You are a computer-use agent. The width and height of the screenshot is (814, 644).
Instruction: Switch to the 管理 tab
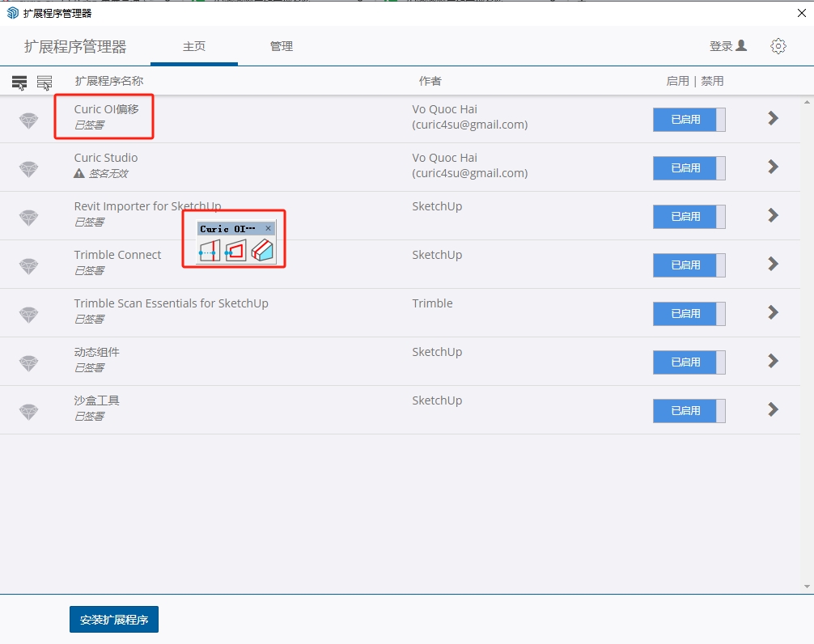click(282, 46)
